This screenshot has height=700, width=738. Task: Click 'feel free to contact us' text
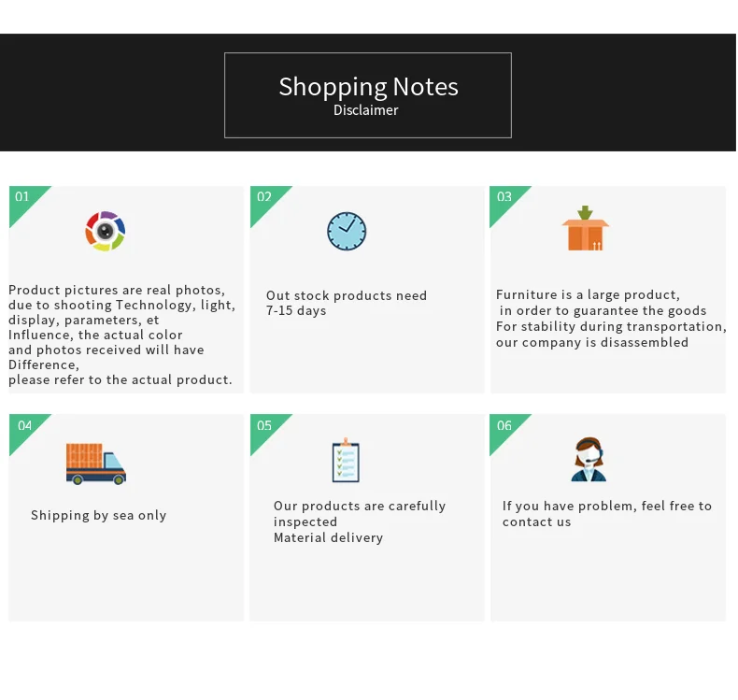click(x=607, y=514)
